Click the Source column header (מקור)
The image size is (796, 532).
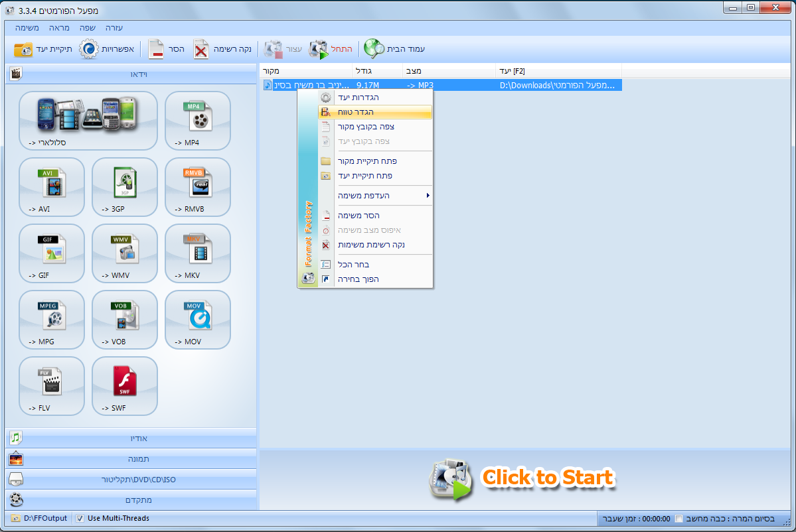pyautogui.click(x=305, y=71)
